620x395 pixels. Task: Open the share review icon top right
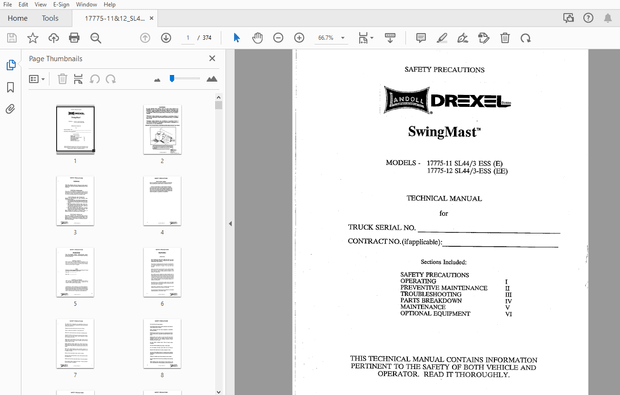click(x=568, y=18)
